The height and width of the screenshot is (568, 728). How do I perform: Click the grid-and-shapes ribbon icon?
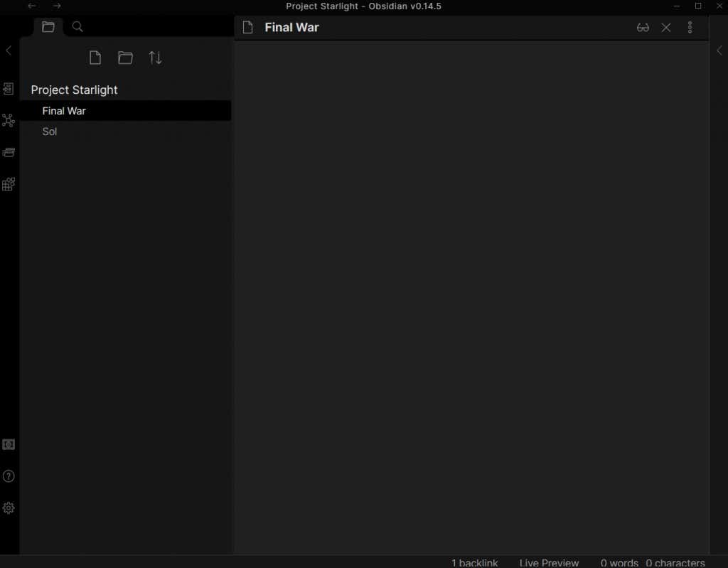point(9,184)
